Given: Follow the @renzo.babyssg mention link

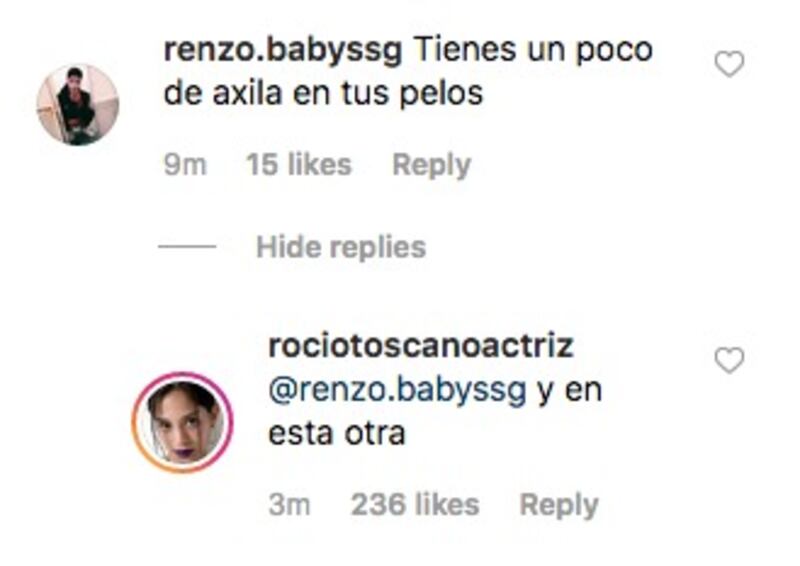Looking at the screenshot, I should point(397,391).
